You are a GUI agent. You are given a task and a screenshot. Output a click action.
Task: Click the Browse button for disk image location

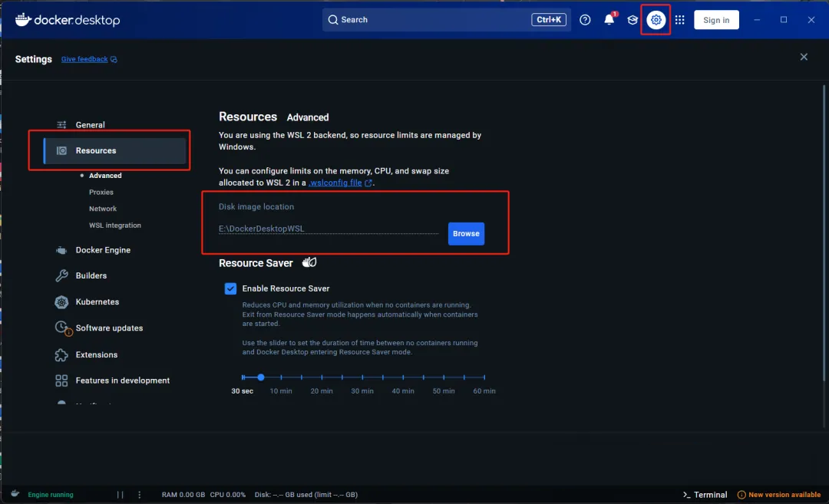click(x=466, y=233)
